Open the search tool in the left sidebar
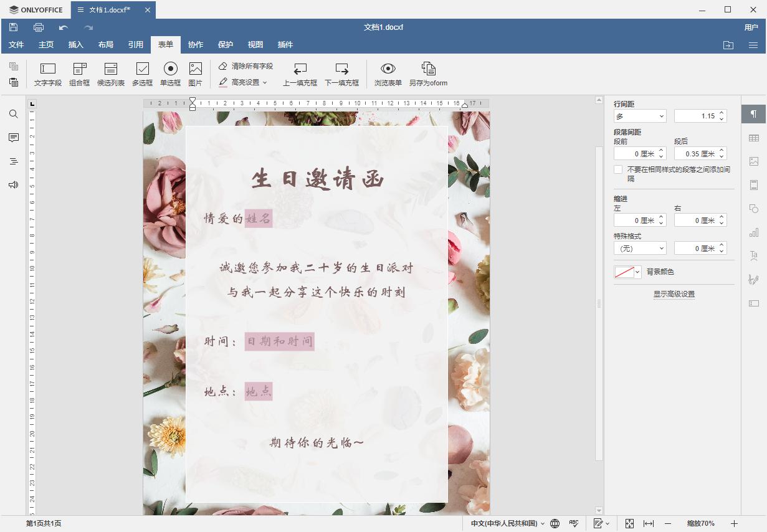 (x=13, y=114)
